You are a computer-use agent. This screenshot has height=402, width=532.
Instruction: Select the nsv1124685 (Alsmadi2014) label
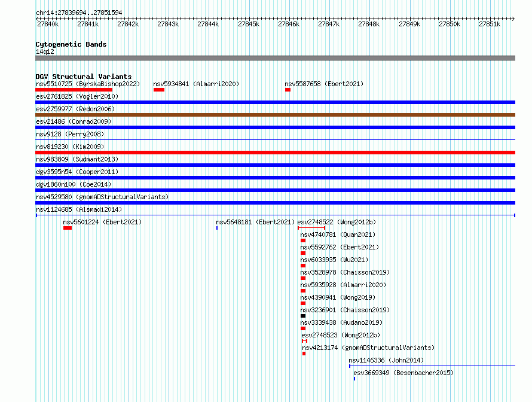(x=79, y=209)
